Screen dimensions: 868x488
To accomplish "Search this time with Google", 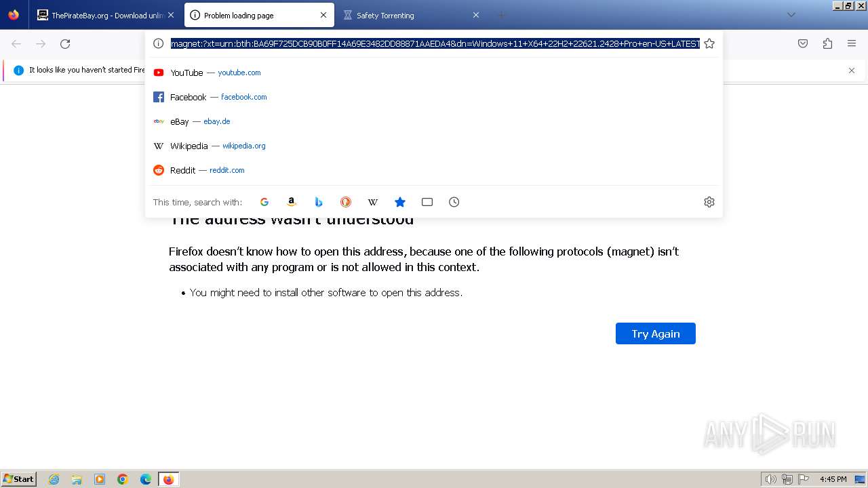I will pos(264,202).
